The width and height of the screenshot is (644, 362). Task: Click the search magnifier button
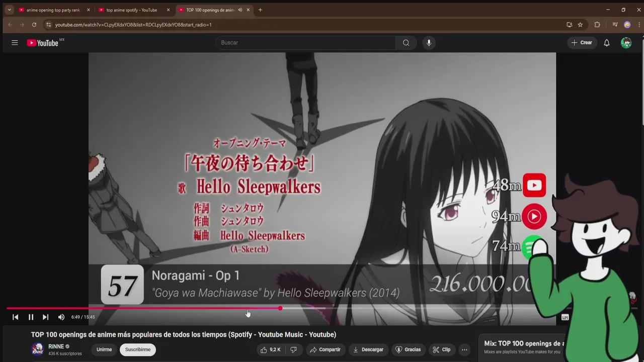(406, 43)
